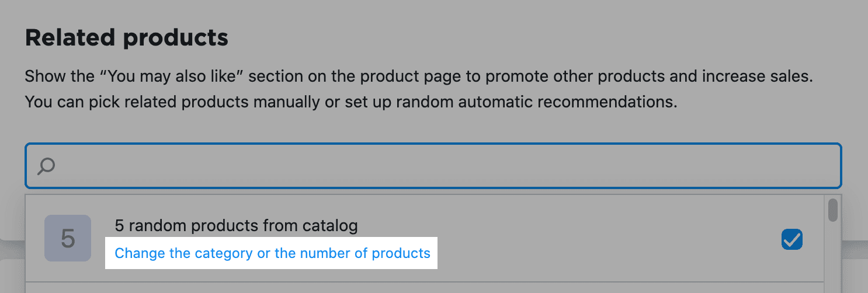Untick the 5 random products checkbox

[x=792, y=239]
